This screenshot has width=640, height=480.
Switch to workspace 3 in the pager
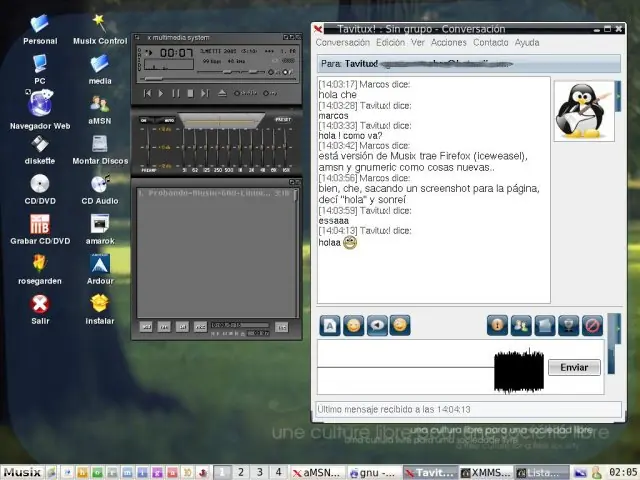point(260,473)
